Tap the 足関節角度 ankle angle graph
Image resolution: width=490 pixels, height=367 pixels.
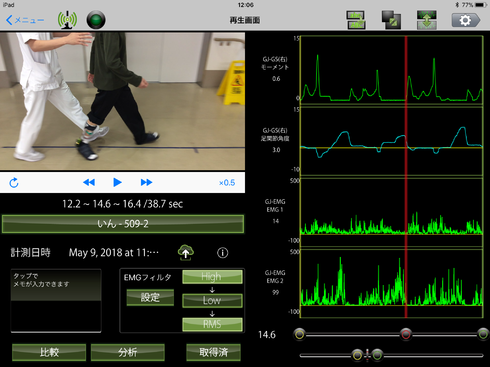coord(392,141)
